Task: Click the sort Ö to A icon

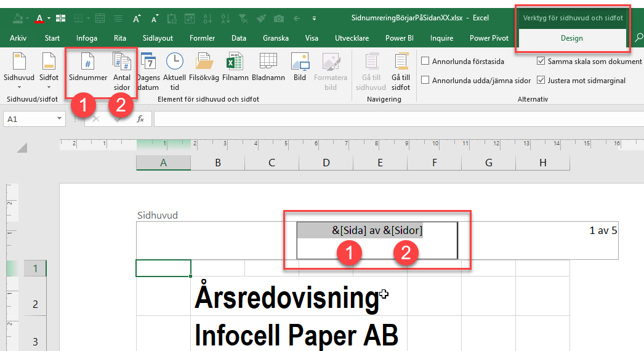Action: pos(225,18)
